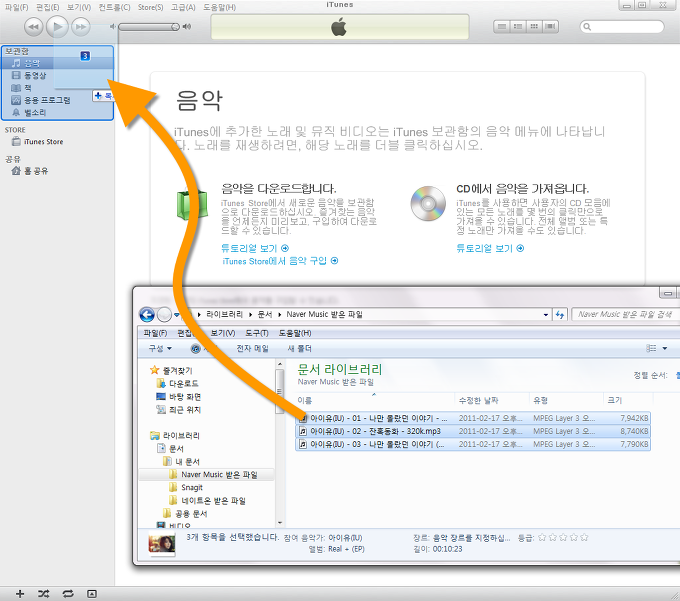Click the green shopping bag download icon

(x=192, y=203)
